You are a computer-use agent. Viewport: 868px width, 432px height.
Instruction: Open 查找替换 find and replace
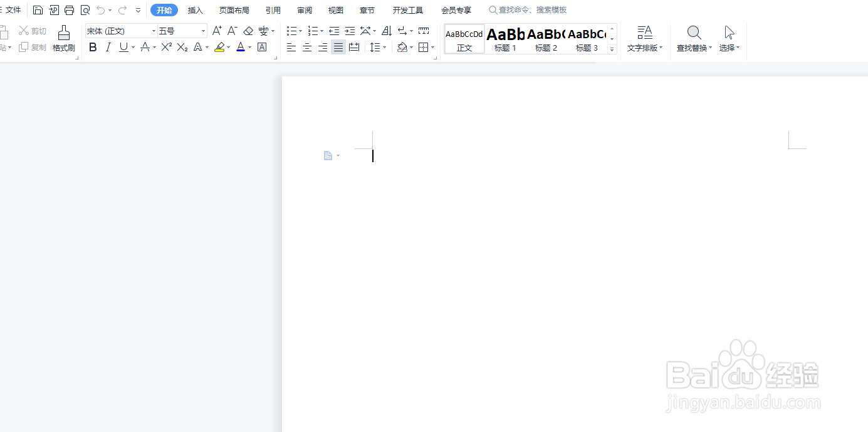click(x=694, y=39)
